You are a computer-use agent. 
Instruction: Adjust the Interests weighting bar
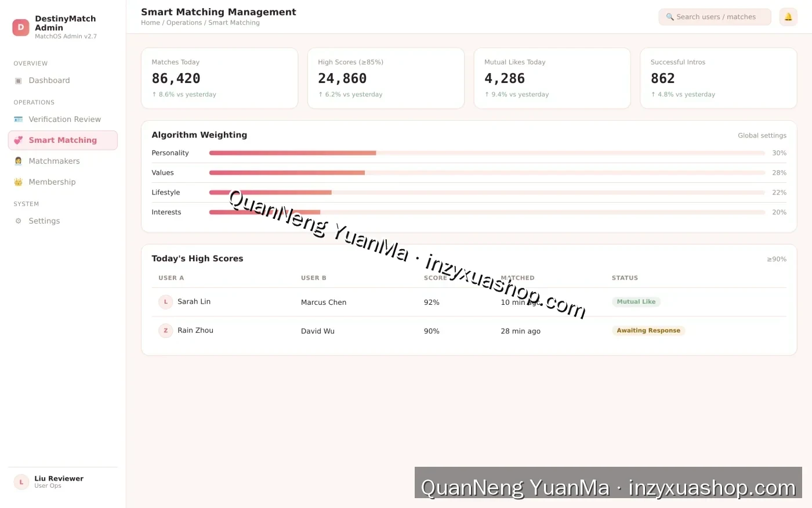coord(487,212)
